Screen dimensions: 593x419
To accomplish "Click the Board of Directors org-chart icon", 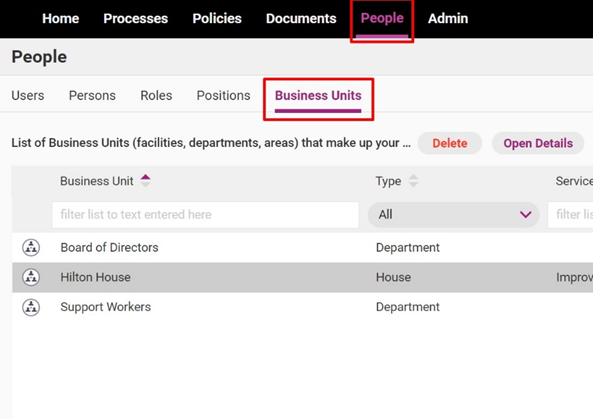I will 31,248.
